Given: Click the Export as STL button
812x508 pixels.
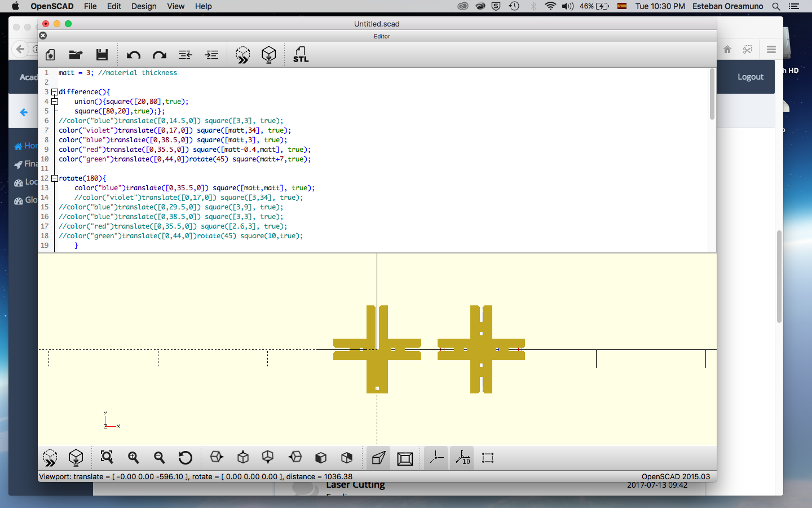Looking at the screenshot, I should coord(301,55).
